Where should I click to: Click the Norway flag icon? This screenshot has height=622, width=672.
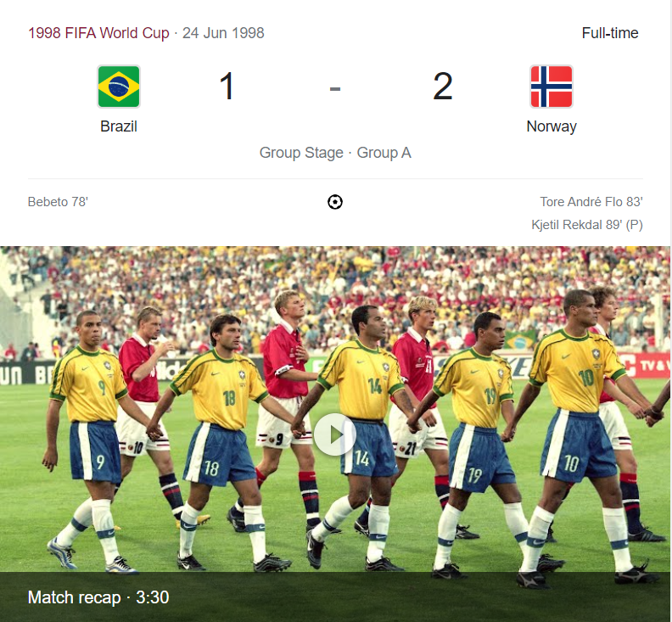[552, 87]
